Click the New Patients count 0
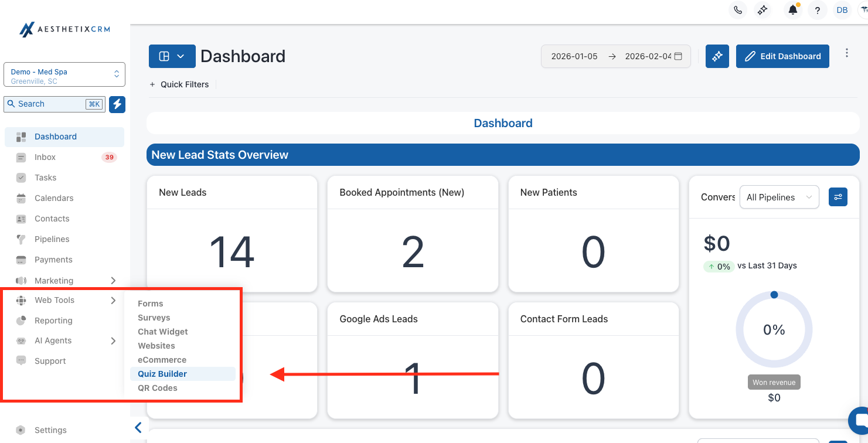This screenshot has width=868, height=443. pos(593,252)
